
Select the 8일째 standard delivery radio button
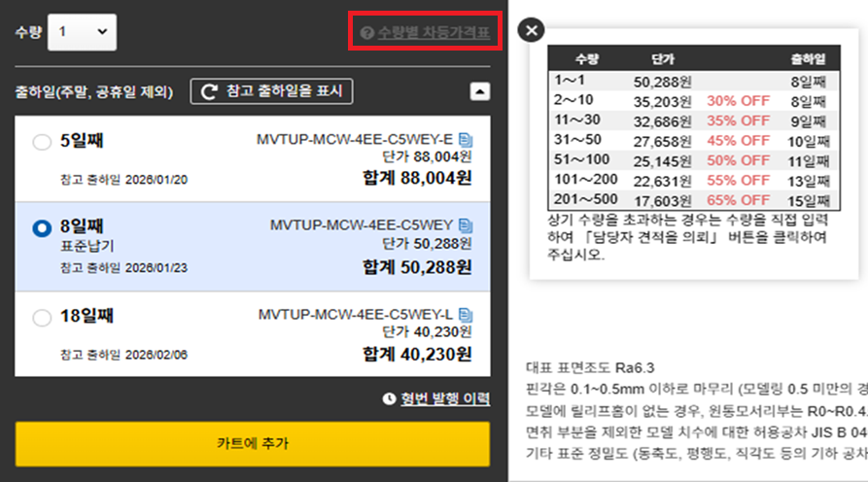point(42,228)
